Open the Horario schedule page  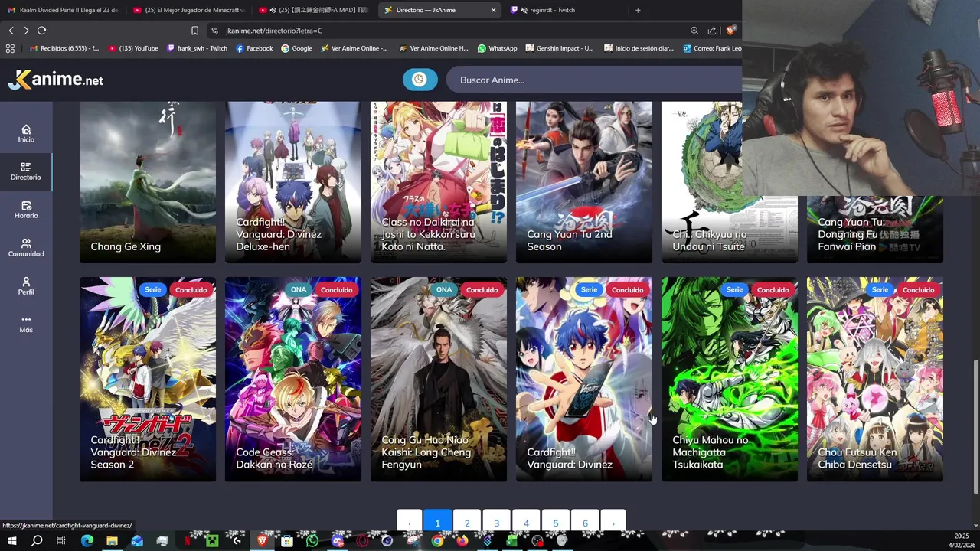(26, 210)
